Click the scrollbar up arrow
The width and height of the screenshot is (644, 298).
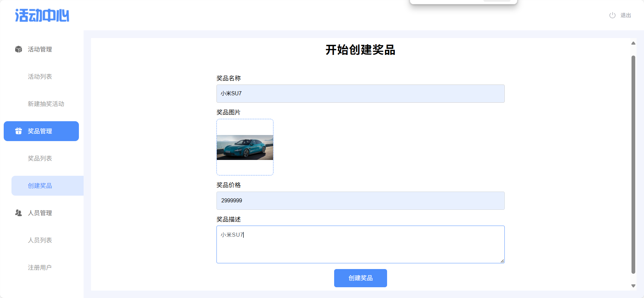633,43
